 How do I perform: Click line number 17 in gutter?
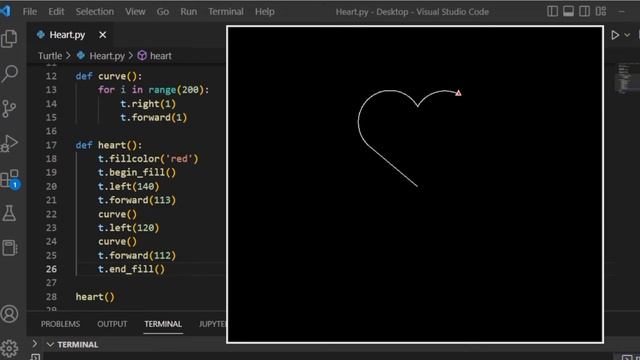coord(51,145)
